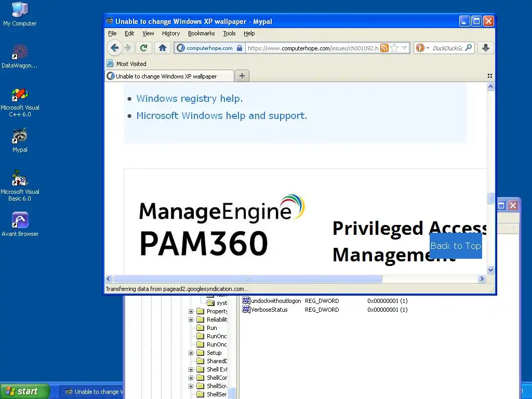Expand the ShellScr registry key
This screenshot has width=532, height=399.
point(191,386)
